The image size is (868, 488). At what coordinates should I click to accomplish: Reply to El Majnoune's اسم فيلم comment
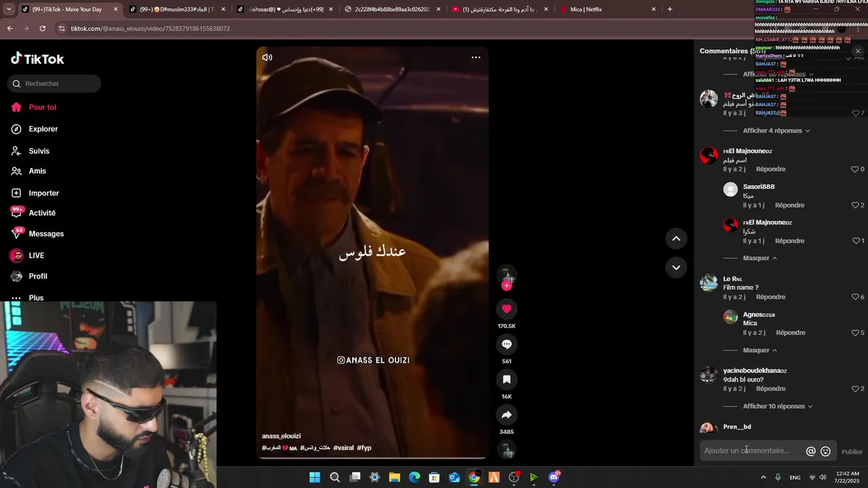tap(770, 169)
